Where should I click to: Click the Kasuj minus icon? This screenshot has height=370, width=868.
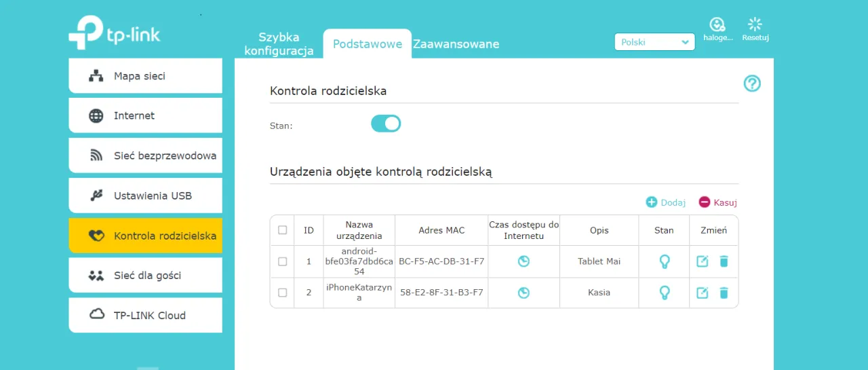point(705,202)
